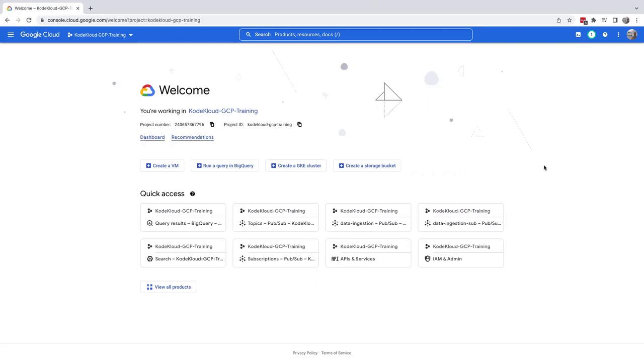This screenshot has width=644, height=362.
Task: Open the KodeKloud-GCP-Training project link in the welcome text
Action: [x=223, y=111]
